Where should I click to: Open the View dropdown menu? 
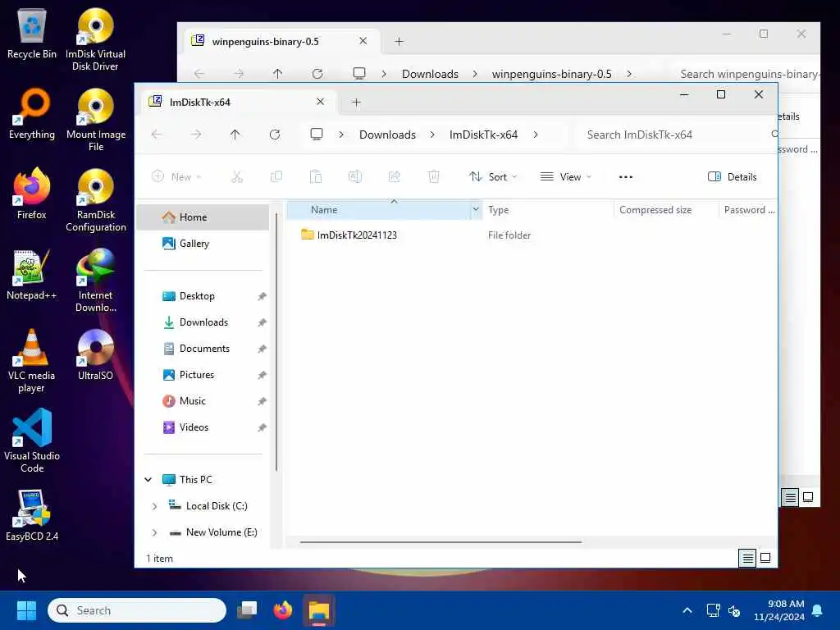click(565, 177)
